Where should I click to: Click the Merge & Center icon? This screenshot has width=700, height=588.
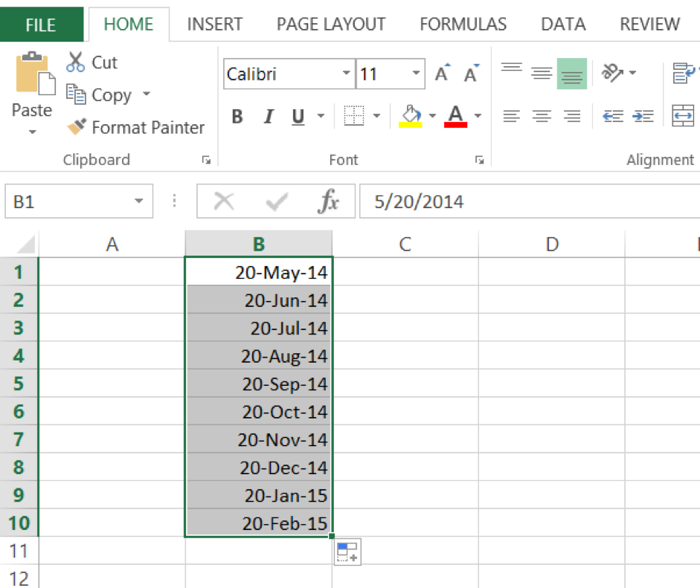point(683,116)
